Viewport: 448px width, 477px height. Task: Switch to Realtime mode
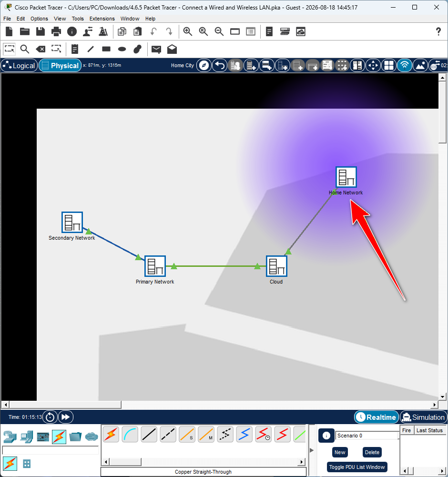(377, 417)
